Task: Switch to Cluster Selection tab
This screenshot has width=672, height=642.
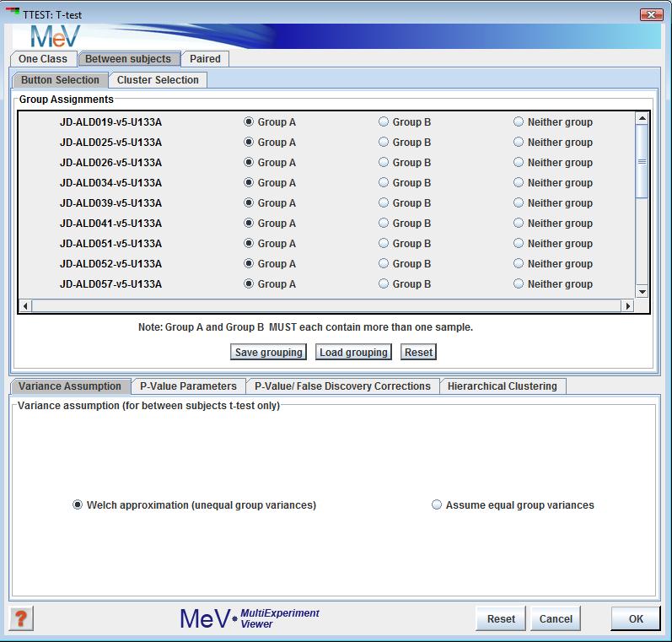Action: [x=158, y=80]
